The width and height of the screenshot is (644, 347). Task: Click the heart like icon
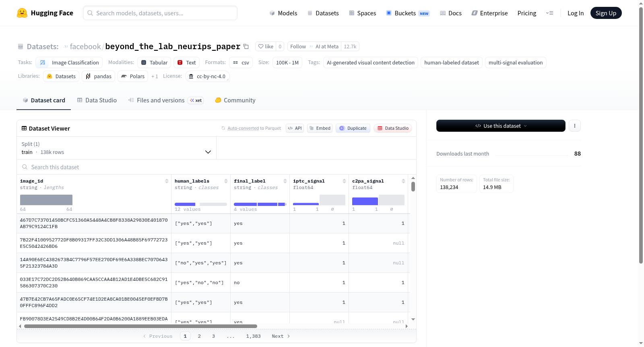(x=261, y=46)
